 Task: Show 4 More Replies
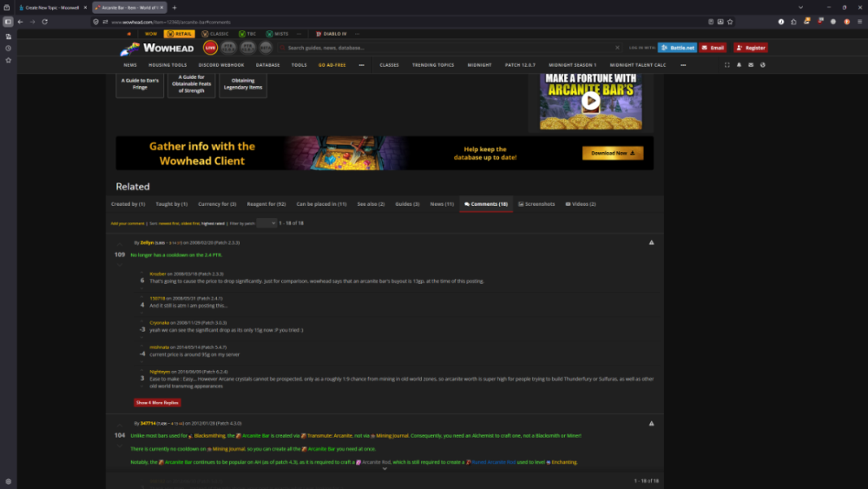click(x=157, y=403)
